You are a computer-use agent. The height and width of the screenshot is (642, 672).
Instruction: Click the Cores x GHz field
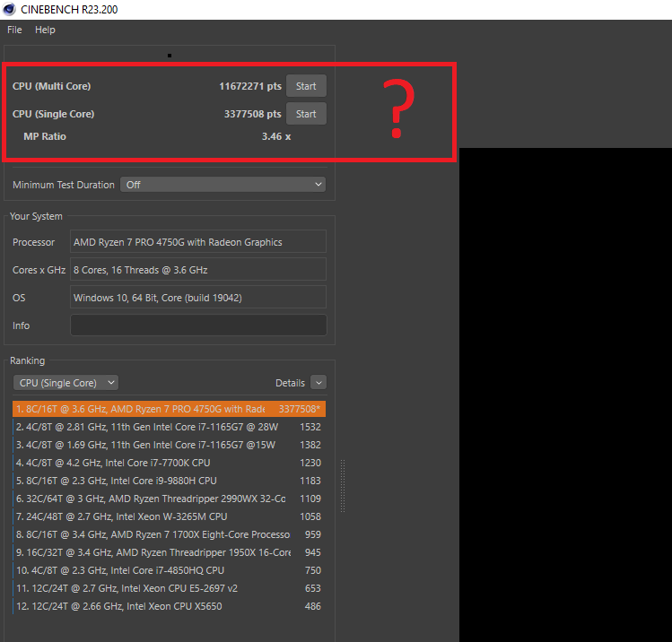(x=198, y=270)
